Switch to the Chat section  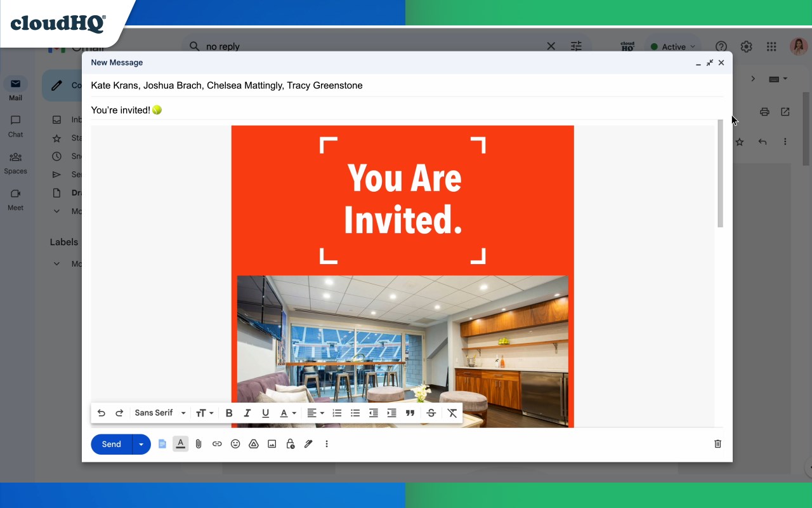coord(15,126)
